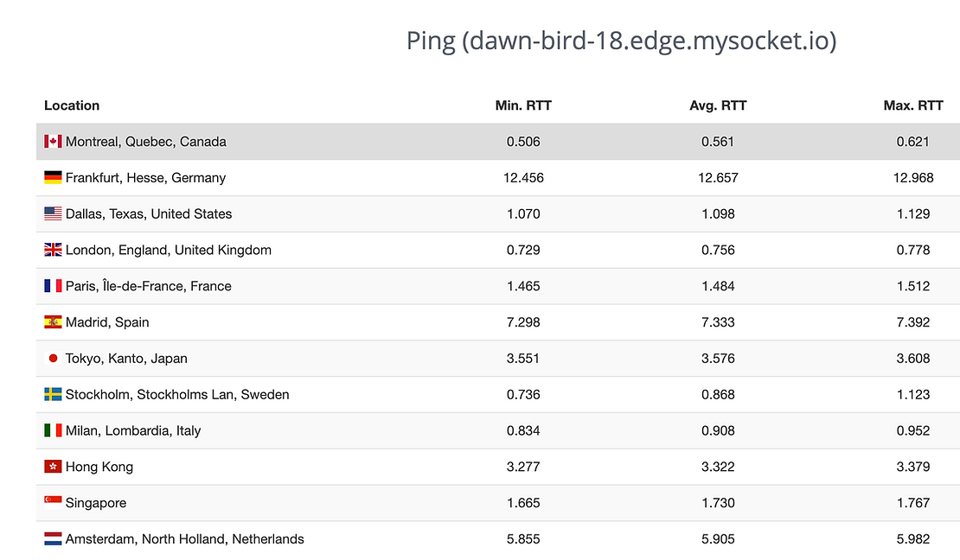The width and height of the screenshot is (960, 560).
Task: Click the Singapore flag icon
Action: pos(53,503)
